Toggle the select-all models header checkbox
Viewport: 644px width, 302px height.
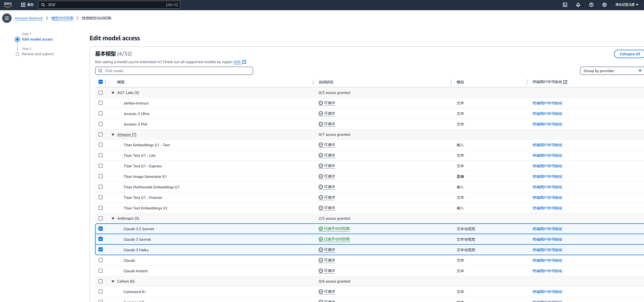pos(101,82)
